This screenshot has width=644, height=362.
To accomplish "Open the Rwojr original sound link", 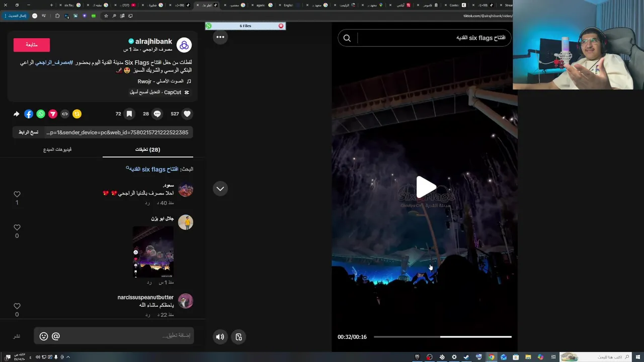I will (x=160, y=81).
